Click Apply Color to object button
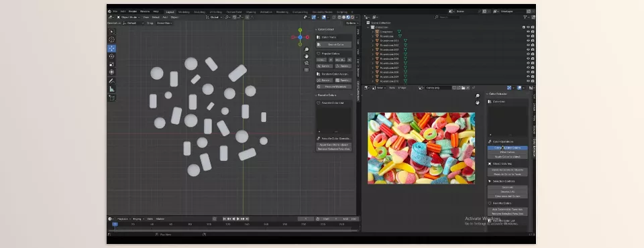The image size is (644, 248). pyautogui.click(x=507, y=157)
